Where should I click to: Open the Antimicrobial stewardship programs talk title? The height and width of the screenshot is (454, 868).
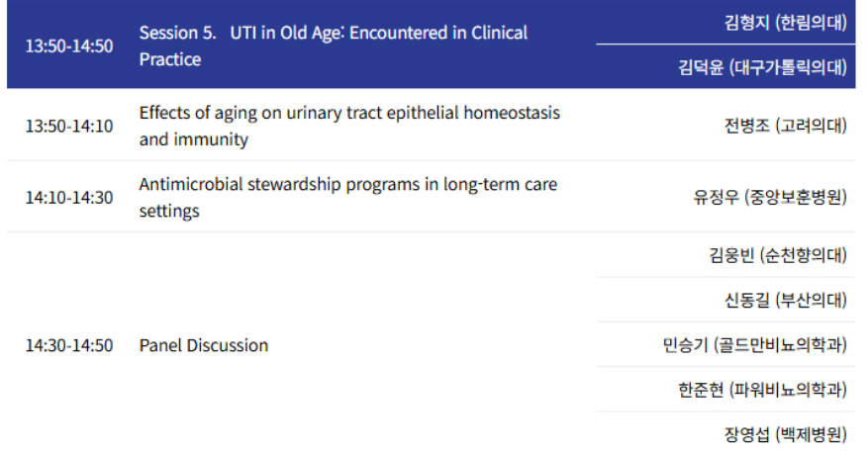pos(347,197)
